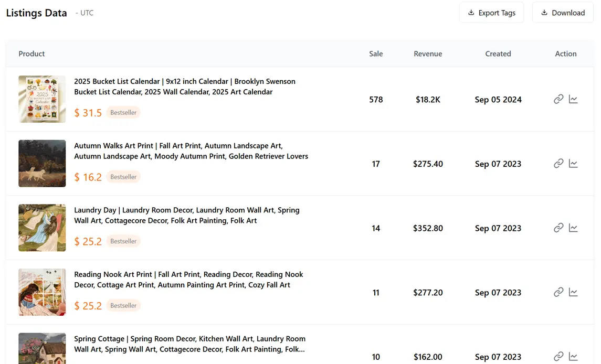This screenshot has height=364, width=601.
Task: Click Bestseller badge on Reading Nook
Action: [x=123, y=306]
